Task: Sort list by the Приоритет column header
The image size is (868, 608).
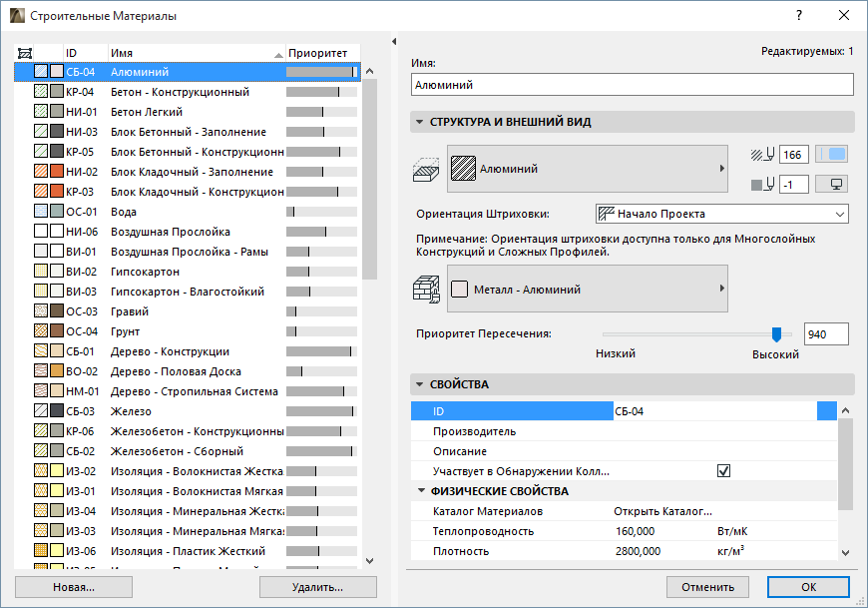Action: (322, 53)
